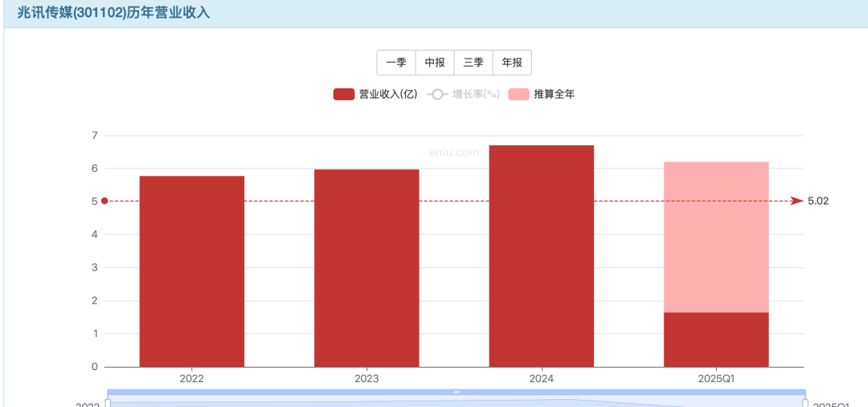Click the y-axis value 0
Image resolution: width=868 pixels, height=407 pixels.
point(95,367)
